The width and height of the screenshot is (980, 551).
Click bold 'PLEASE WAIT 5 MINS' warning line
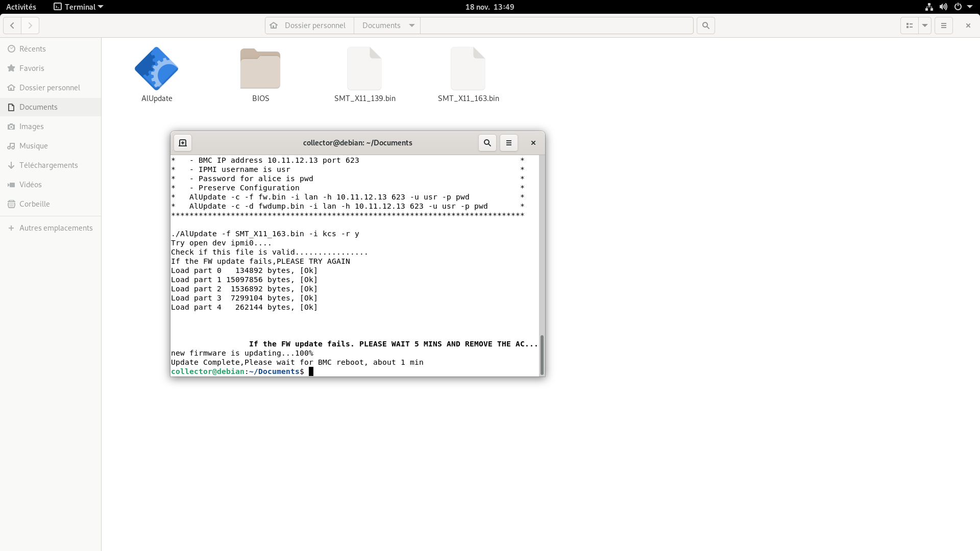point(394,344)
